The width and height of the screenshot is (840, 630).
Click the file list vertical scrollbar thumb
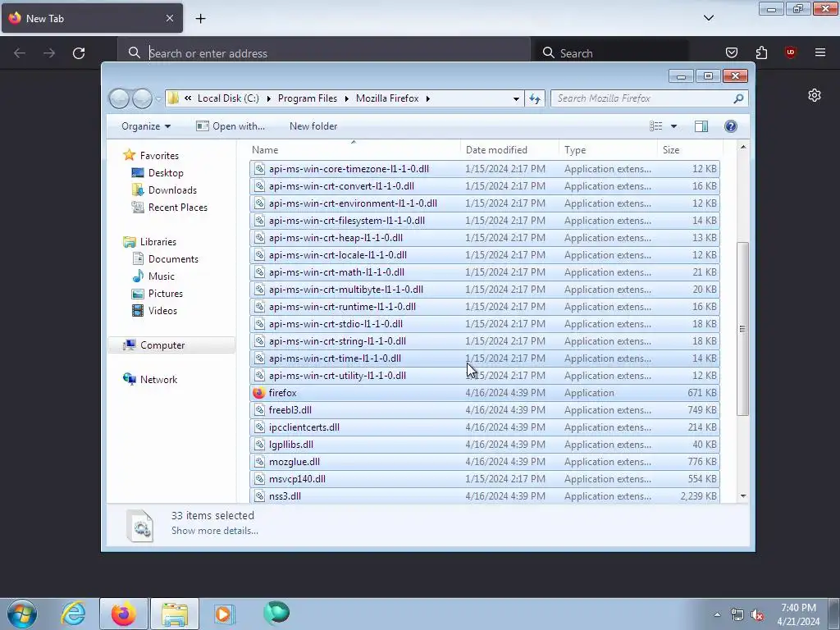[x=742, y=329]
